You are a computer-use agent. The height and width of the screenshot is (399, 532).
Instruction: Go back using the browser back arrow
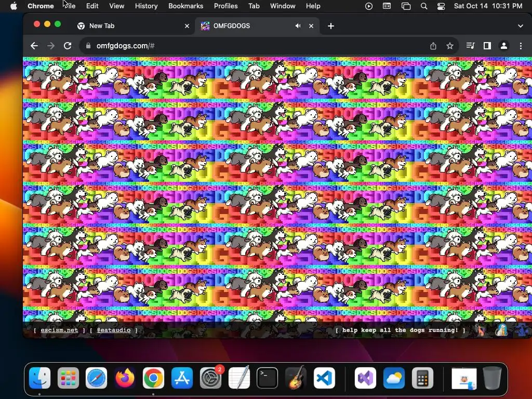34,46
